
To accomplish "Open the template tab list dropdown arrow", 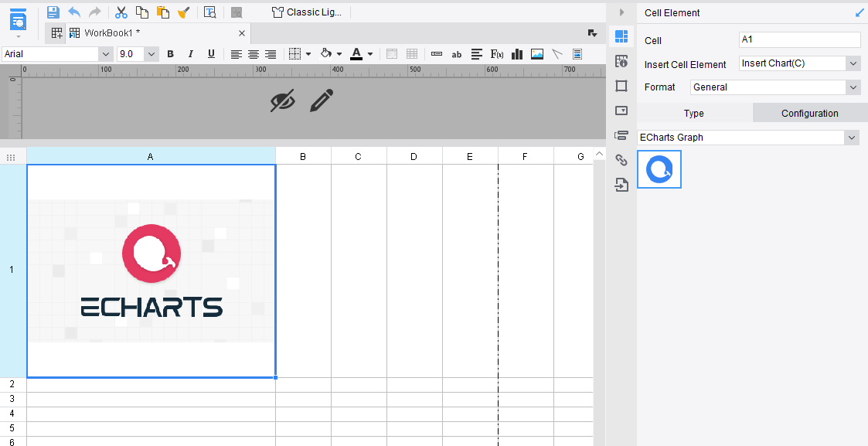I will pos(592,33).
